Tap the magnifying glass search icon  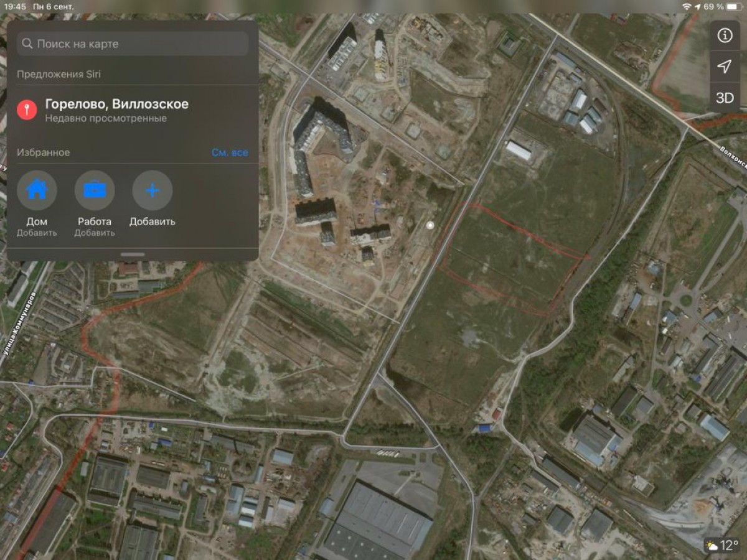27,44
